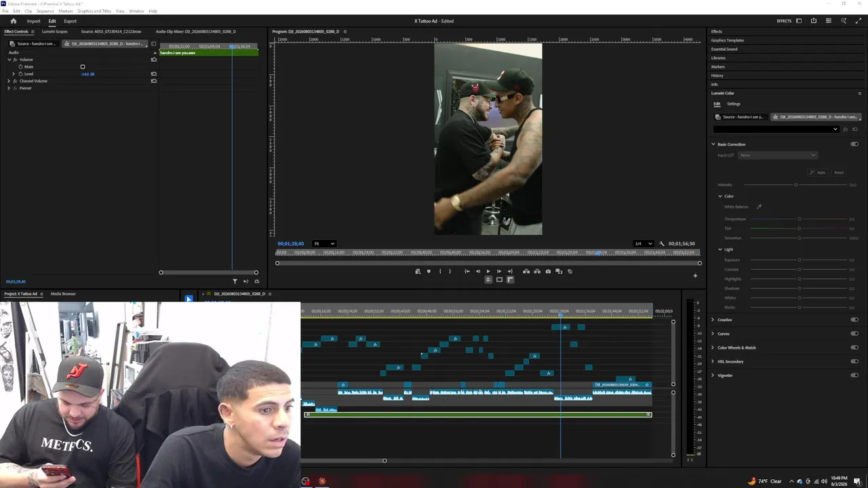Click the -14.6 dB level value
The width and height of the screenshot is (868, 488).
(87, 74)
